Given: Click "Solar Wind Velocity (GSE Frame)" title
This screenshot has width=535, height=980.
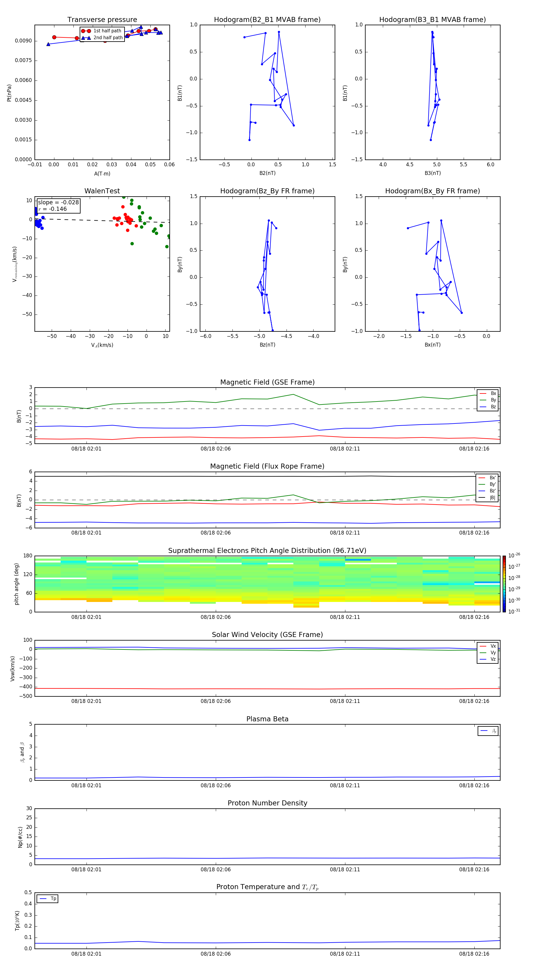Looking at the screenshot, I should pyautogui.click(x=267, y=635).
